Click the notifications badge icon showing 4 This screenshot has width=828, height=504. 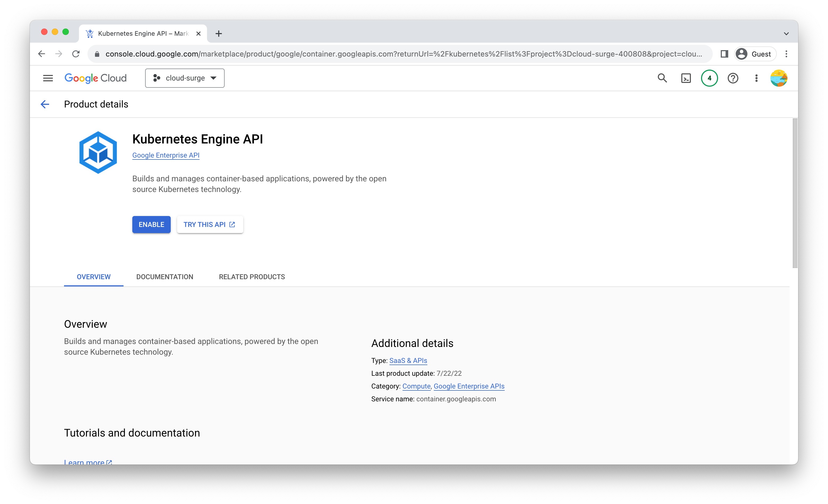(709, 78)
